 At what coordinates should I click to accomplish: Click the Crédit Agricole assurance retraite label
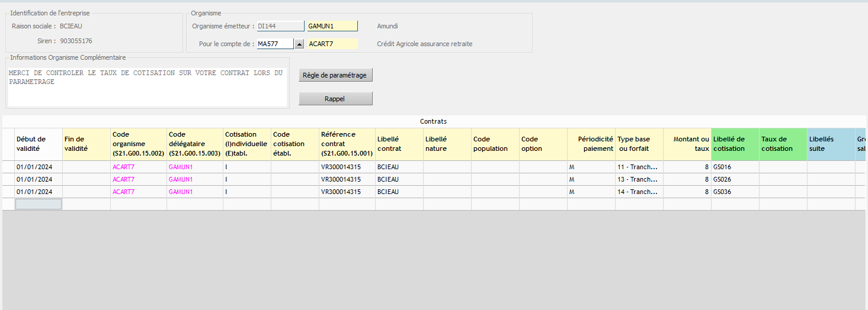pos(425,44)
